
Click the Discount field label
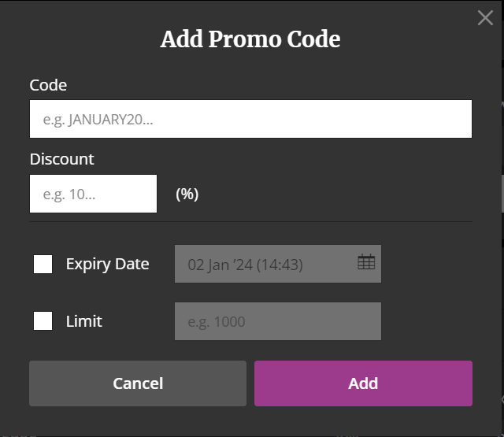pyautogui.click(x=61, y=159)
